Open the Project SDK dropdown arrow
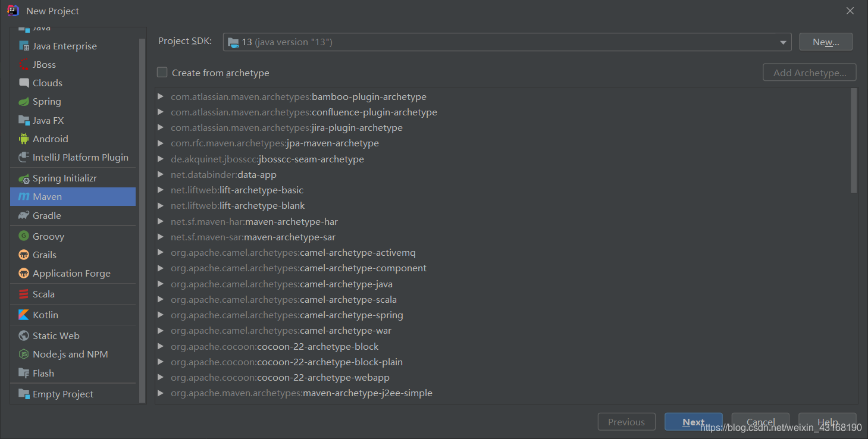Viewport: 868px width, 439px height. 783,42
